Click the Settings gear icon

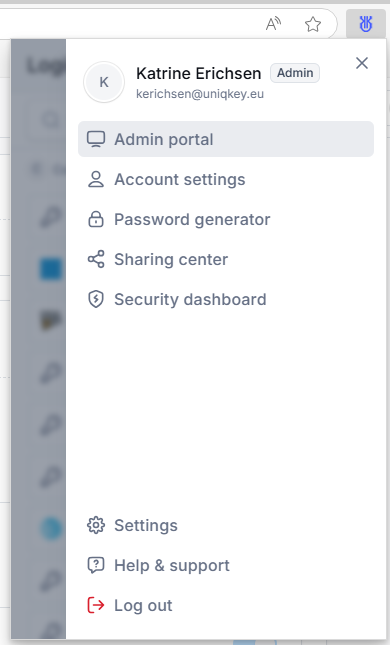[96, 525]
